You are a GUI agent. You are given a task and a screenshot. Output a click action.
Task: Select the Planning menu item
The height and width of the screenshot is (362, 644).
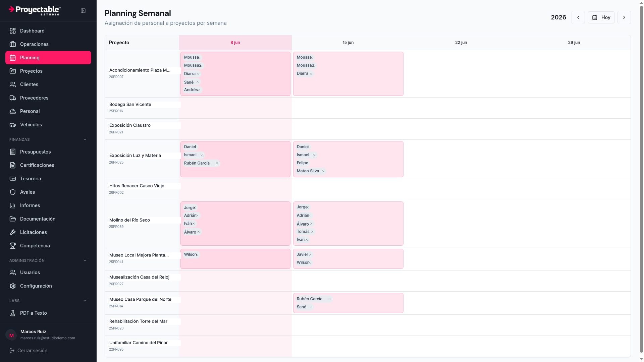coord(48,58)
